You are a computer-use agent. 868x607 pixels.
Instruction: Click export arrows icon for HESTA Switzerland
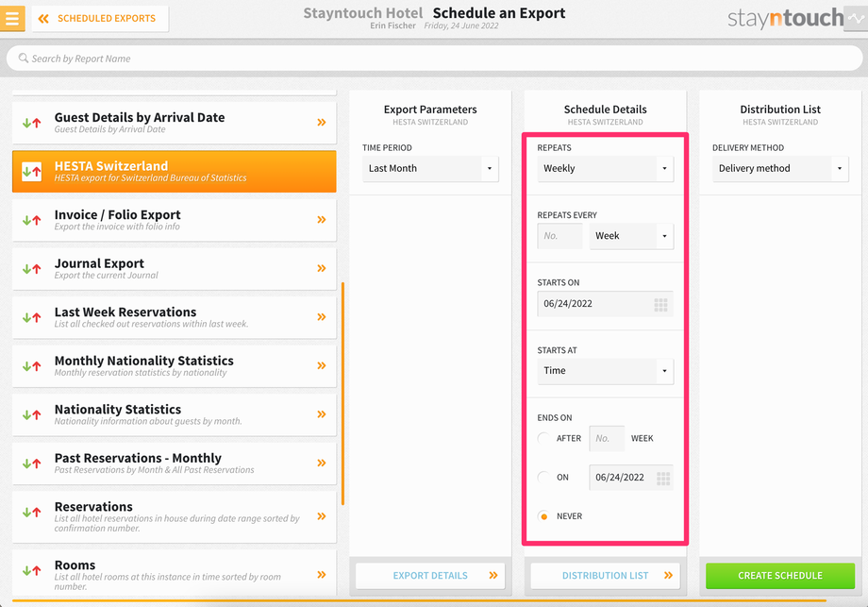tap(32, 172)
